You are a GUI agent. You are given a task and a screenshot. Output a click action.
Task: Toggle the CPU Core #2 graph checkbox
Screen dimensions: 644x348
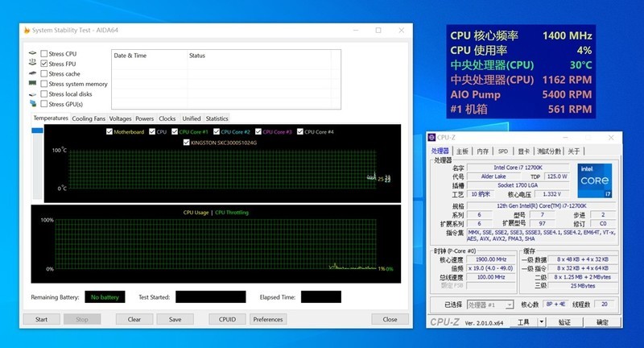coord(217,131)
